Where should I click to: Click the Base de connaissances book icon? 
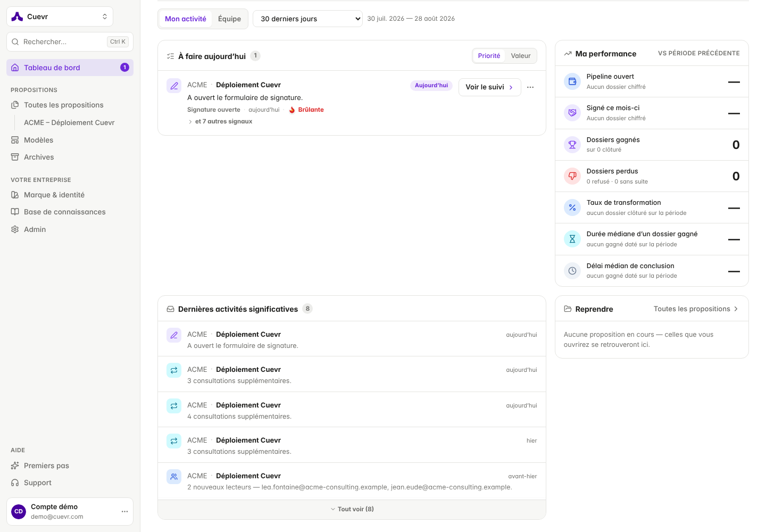pos(15,212)
